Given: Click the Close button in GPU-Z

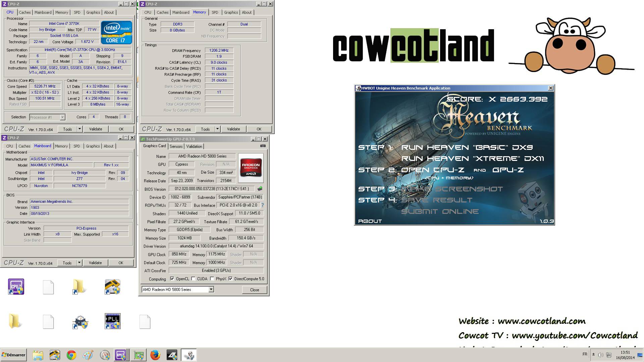Looking at the screenshot, I should click(x=255, y=290).
